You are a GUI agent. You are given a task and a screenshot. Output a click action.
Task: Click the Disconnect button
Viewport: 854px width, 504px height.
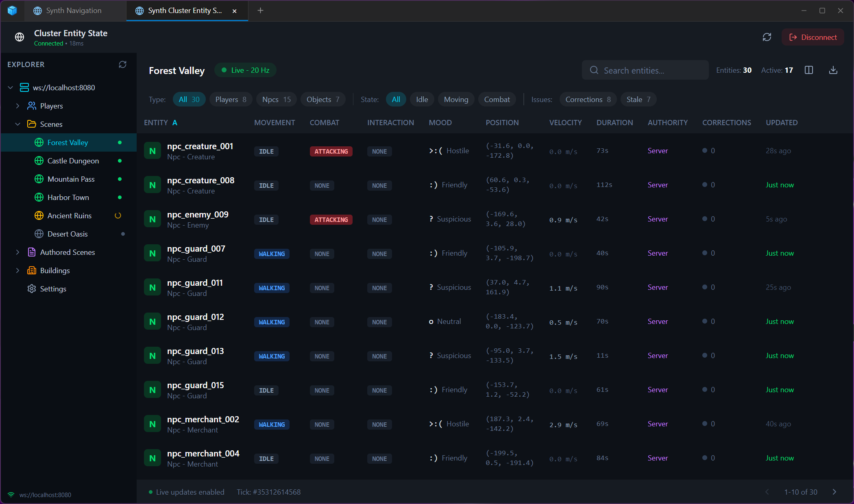tap(813, 37)
